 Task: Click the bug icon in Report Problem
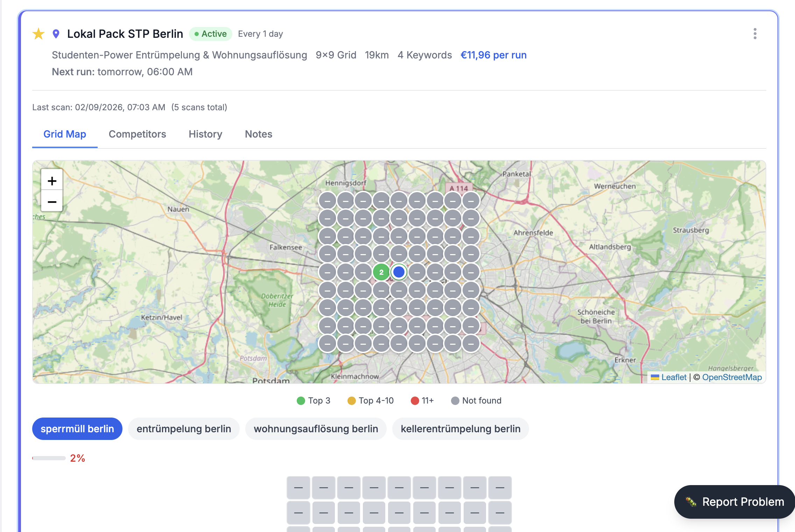pyautogui.click(x=691, y=502)
